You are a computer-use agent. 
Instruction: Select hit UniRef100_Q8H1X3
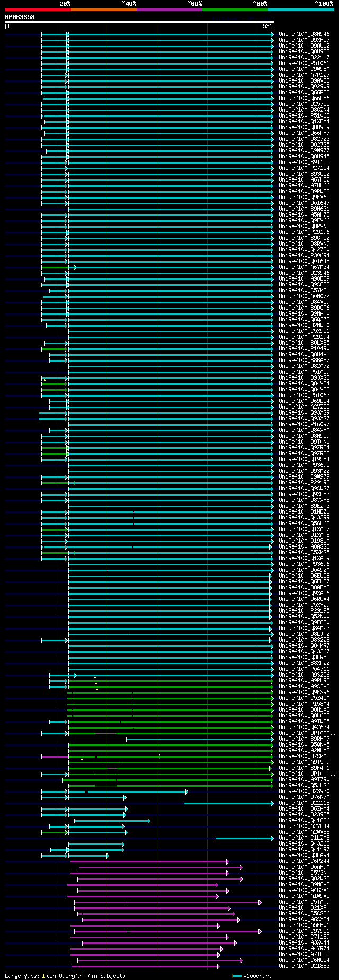304,710
